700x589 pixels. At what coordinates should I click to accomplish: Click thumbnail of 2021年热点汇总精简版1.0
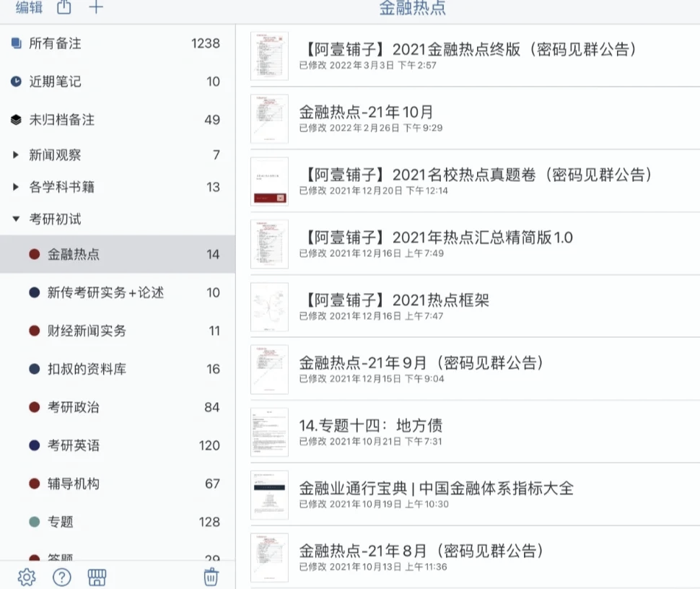[x=269, y=244]
